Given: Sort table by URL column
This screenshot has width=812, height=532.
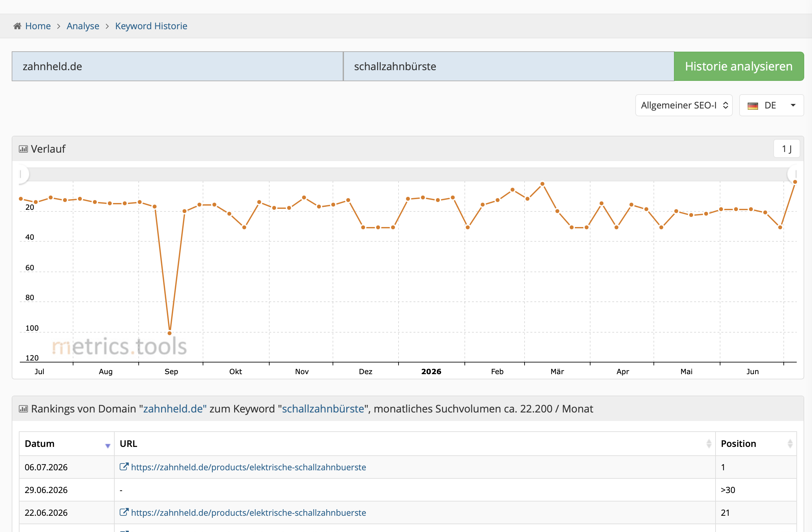Looking at the screenshot, I should (x=414, y=443).
